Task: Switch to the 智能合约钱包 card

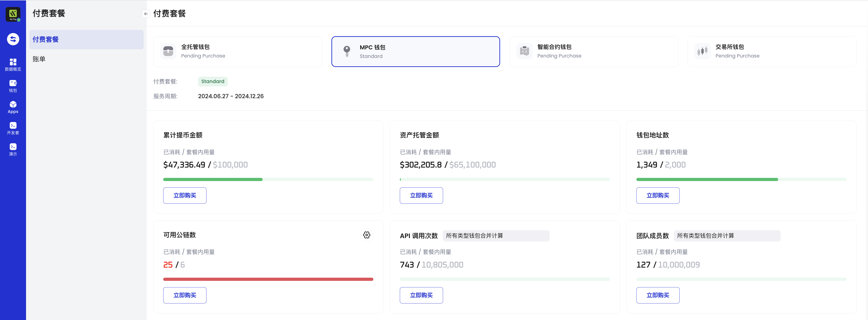Action: pyautogui.click(x=594, y=52)
